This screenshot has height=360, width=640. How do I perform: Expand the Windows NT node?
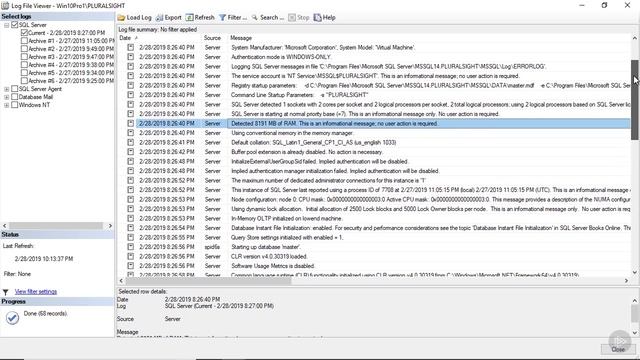point(7,105)
